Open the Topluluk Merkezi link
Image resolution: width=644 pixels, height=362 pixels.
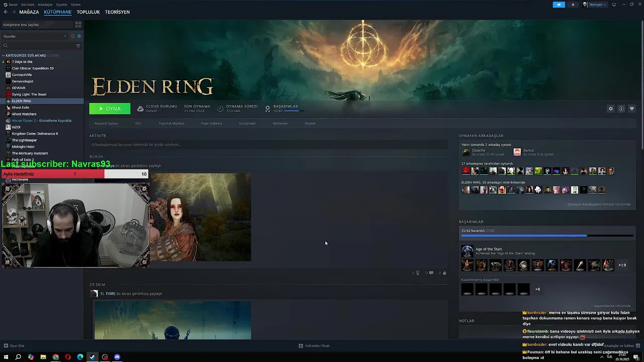(172, 123)
